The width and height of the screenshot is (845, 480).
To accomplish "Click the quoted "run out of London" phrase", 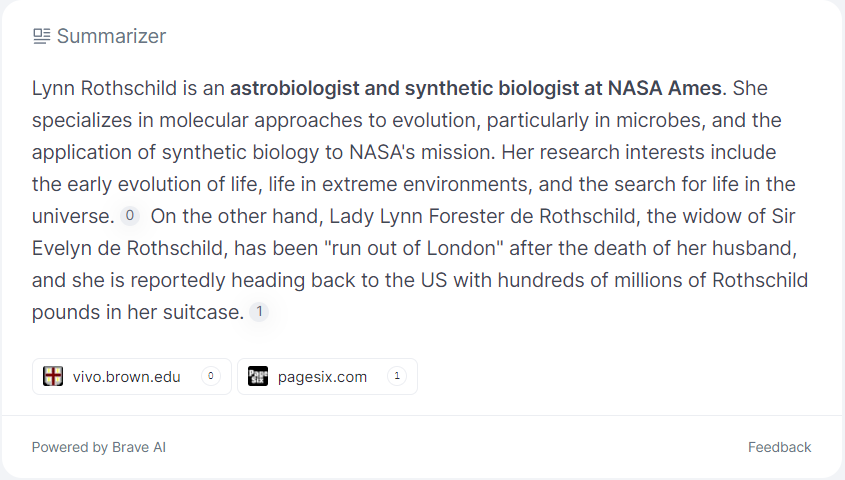I will coord(414,248).
